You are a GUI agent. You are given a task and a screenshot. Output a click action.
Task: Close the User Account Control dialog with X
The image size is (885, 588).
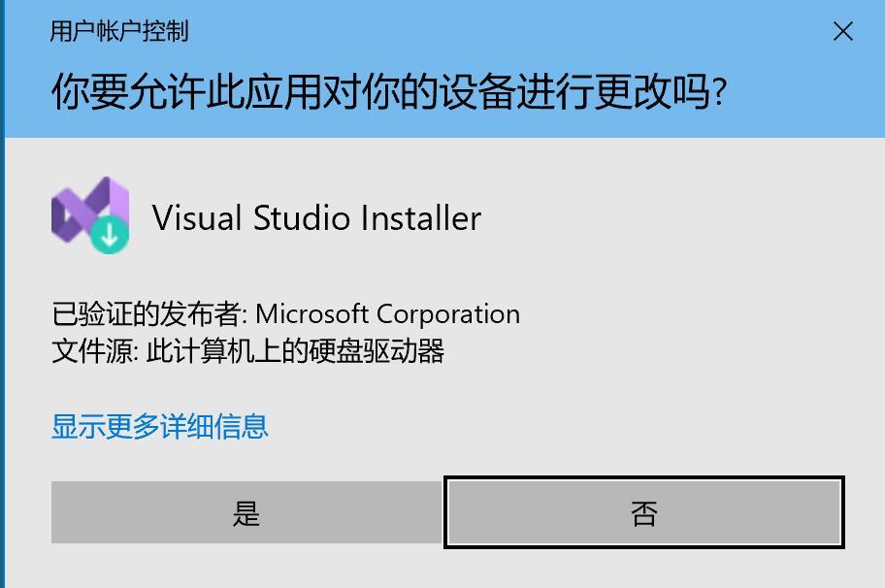click(x=842, y=32)
